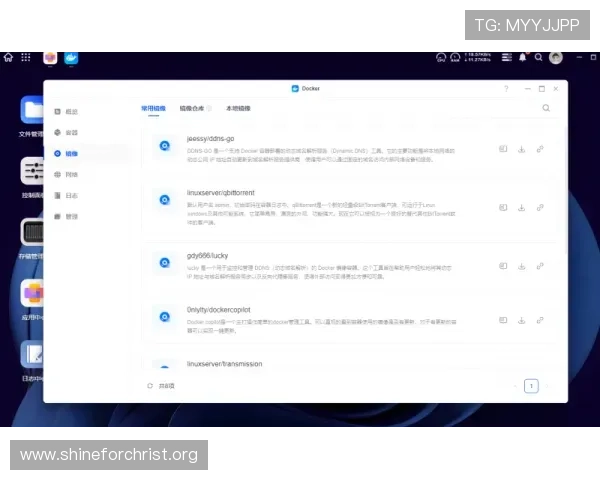
Task: Open link icon for 0nlylty/dockercopilot
Action: point(540,320)
